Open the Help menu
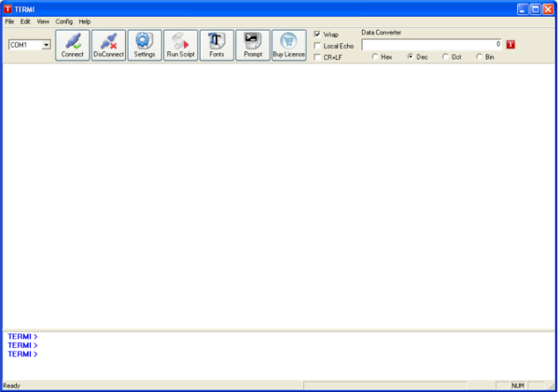This screenshot has height=392, width=558. (x=85, y=21)
